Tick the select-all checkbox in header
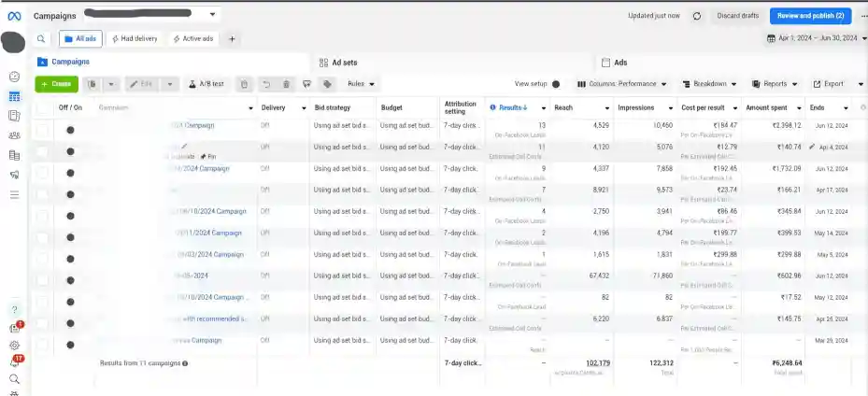868x396 pixels. point(42,108)
